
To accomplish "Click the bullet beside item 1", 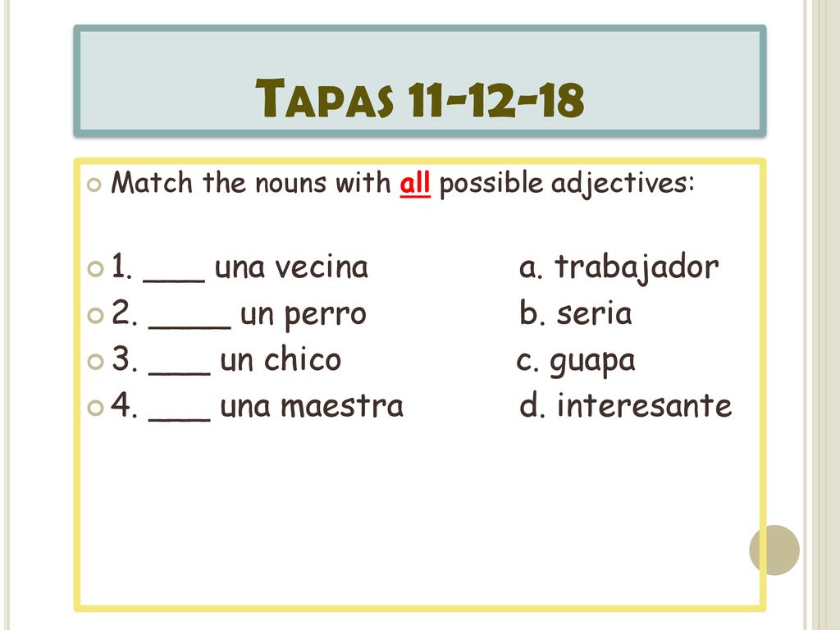I will tap(95, 268).
